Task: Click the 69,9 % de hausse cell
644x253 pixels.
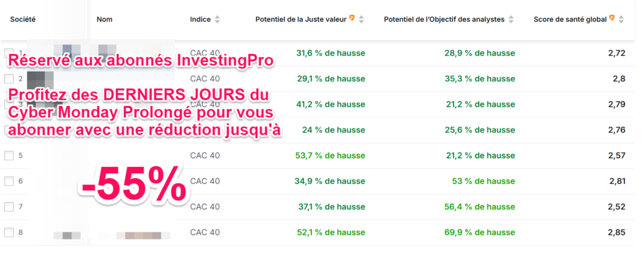Action: 482,232
